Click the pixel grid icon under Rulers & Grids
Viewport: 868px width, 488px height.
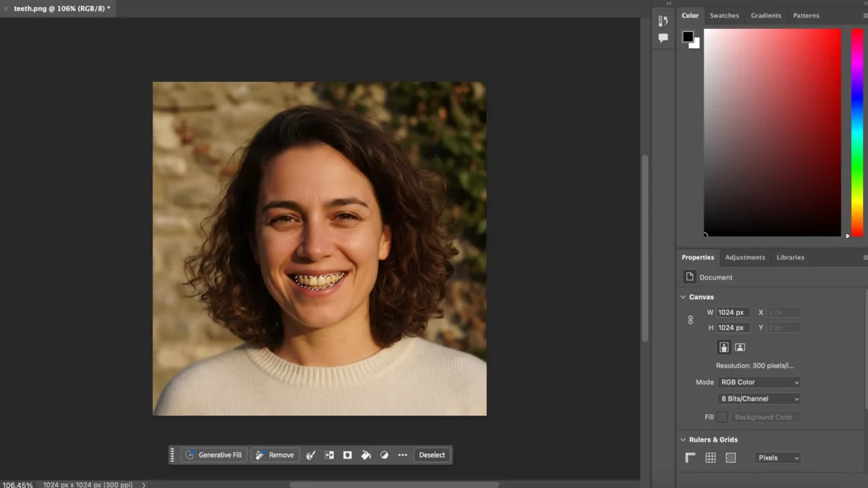tap(730, 458)
